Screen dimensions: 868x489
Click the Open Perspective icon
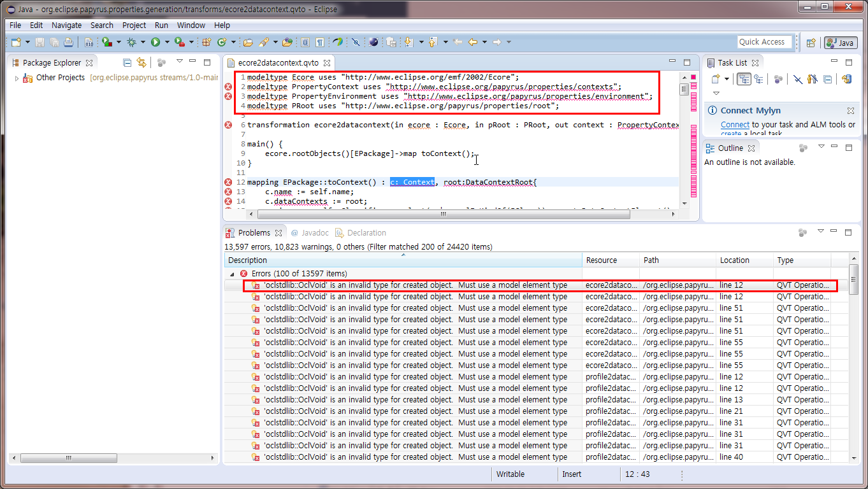pos(811,43)
